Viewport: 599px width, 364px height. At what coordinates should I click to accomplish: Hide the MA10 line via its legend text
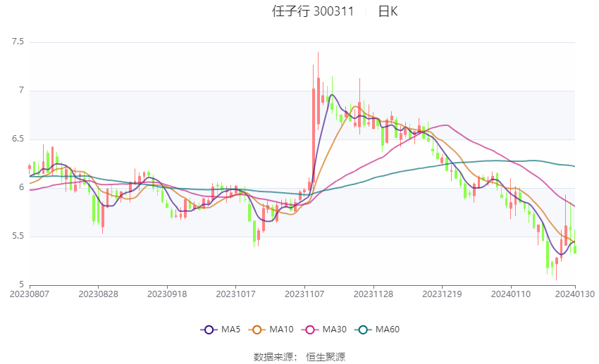[x=280, y=330]
